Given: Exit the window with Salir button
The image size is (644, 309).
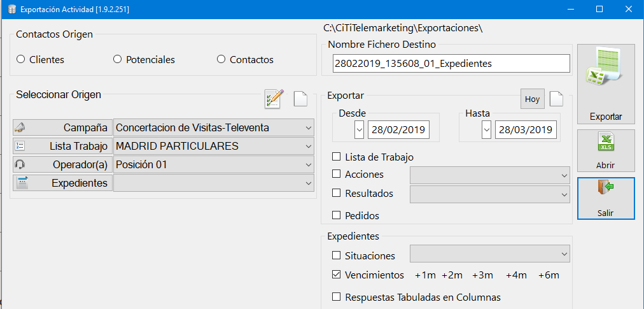Looking at the screenshot, I should click(x=606, y=199).
